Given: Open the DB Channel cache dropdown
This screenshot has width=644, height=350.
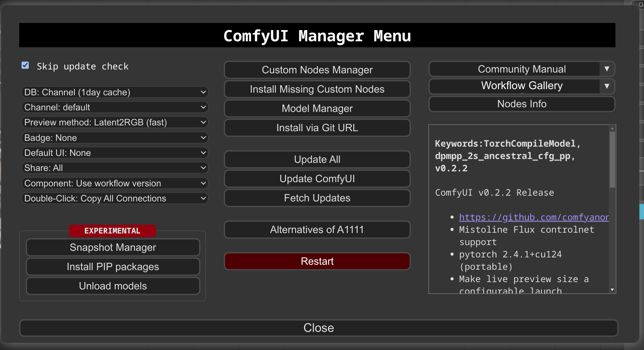Looking at the screenshot, I should click(x=115, y=92).
